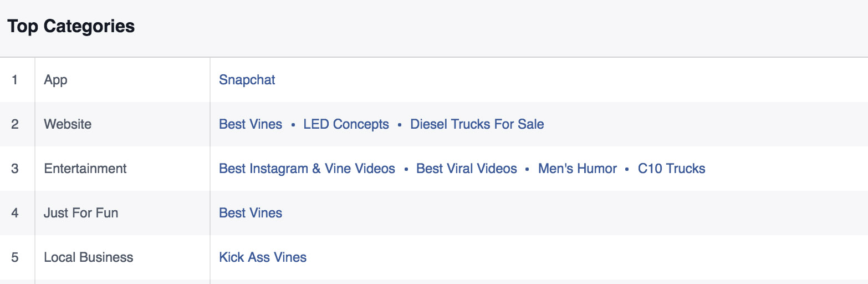Visit Diesel Trucks For Sale page
The height and width of the screenshot is (284, 868).
tap(477, 124)
